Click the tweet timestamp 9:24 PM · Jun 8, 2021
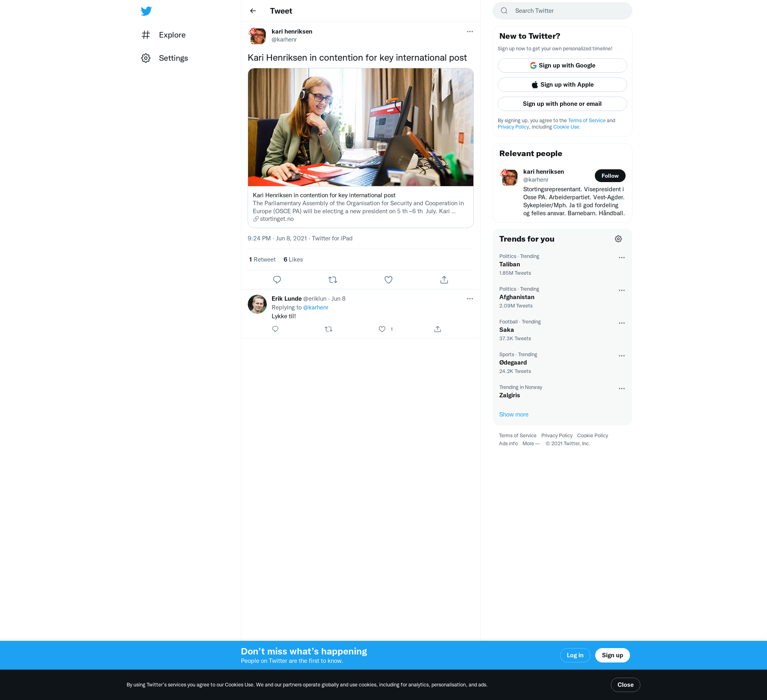This screenshot has height=700, width=767. point(277,238)
